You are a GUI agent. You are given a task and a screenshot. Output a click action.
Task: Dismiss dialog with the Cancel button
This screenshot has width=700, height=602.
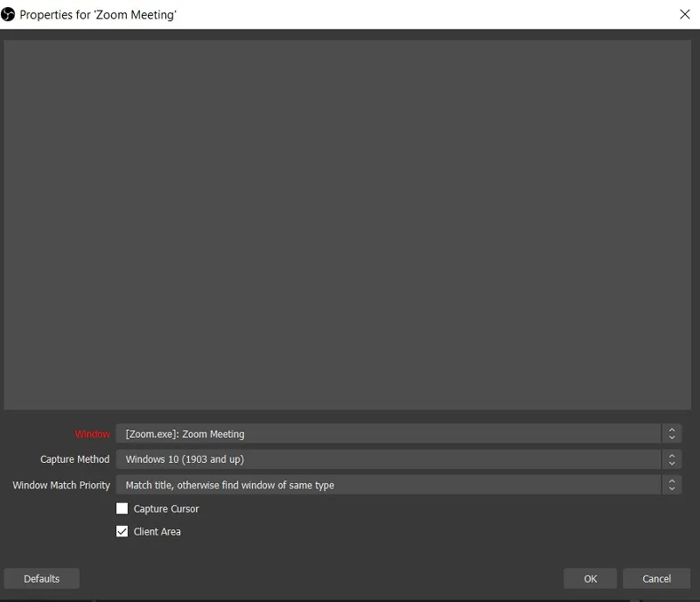point(656,578)
